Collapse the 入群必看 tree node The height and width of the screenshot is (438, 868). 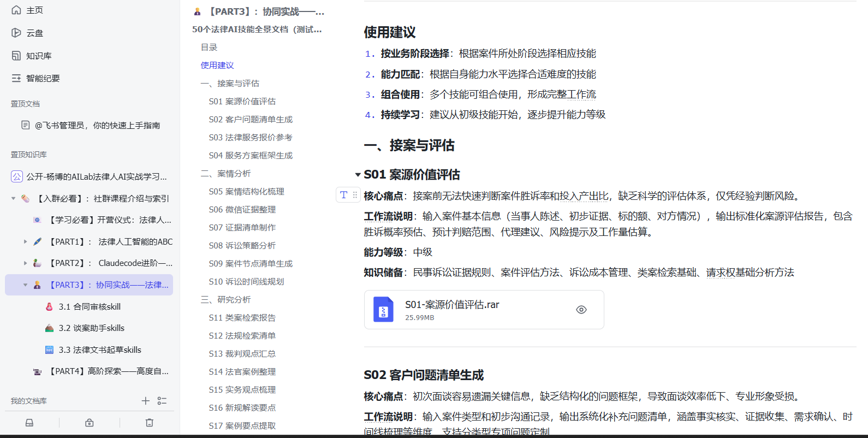coord(13,198)
